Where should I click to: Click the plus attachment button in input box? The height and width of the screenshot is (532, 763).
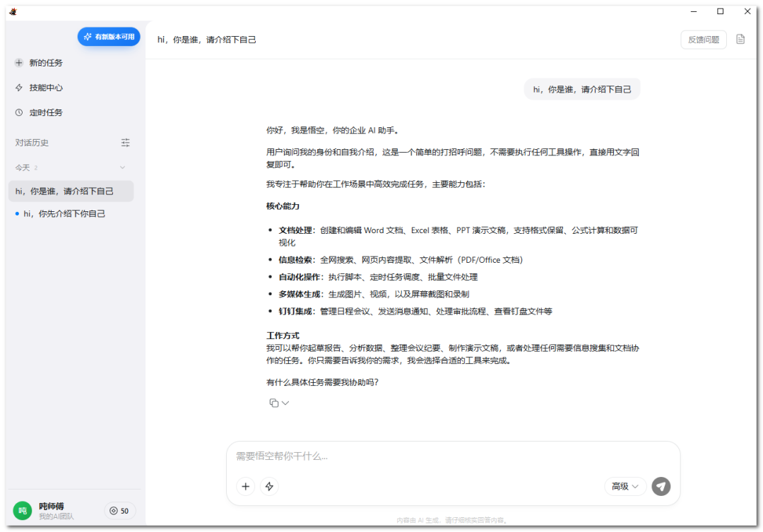click(x=246, y=486)
